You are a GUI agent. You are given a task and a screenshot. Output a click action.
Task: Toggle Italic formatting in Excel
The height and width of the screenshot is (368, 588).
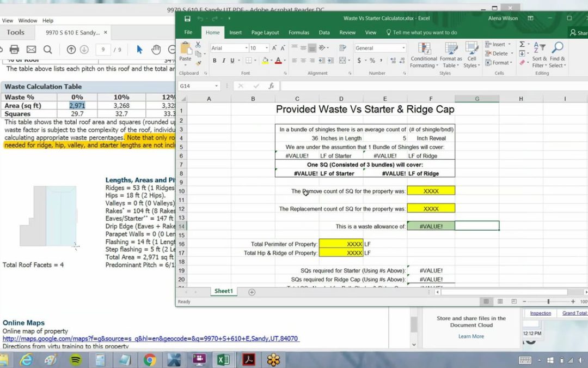224,61
